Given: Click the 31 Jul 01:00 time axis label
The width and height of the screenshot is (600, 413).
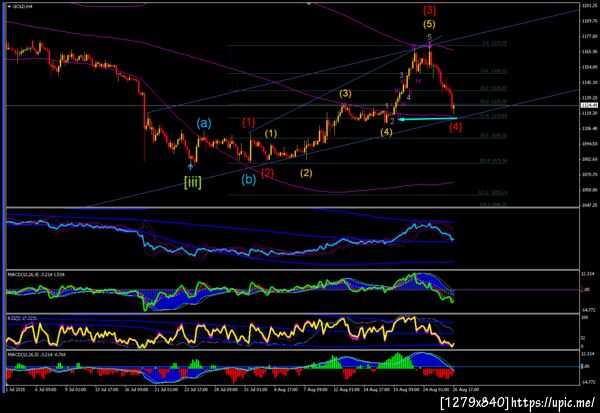Looking at the screenshot, I should point(257,389).
